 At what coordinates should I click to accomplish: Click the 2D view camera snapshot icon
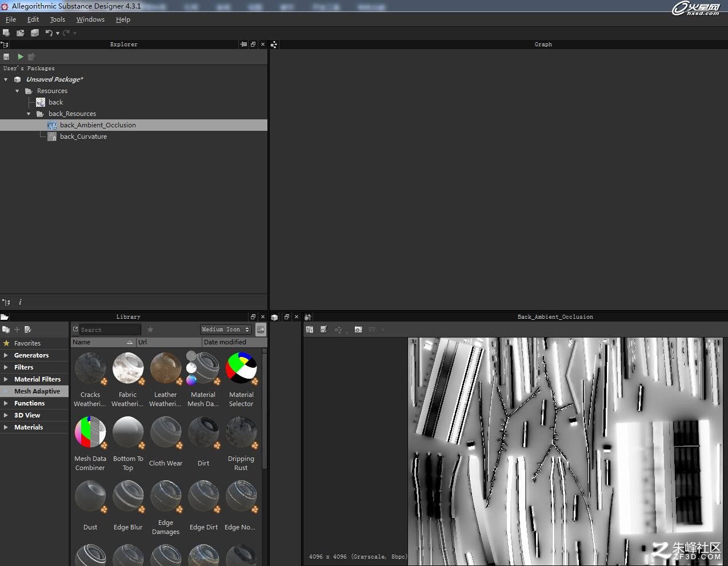point(358,330)
